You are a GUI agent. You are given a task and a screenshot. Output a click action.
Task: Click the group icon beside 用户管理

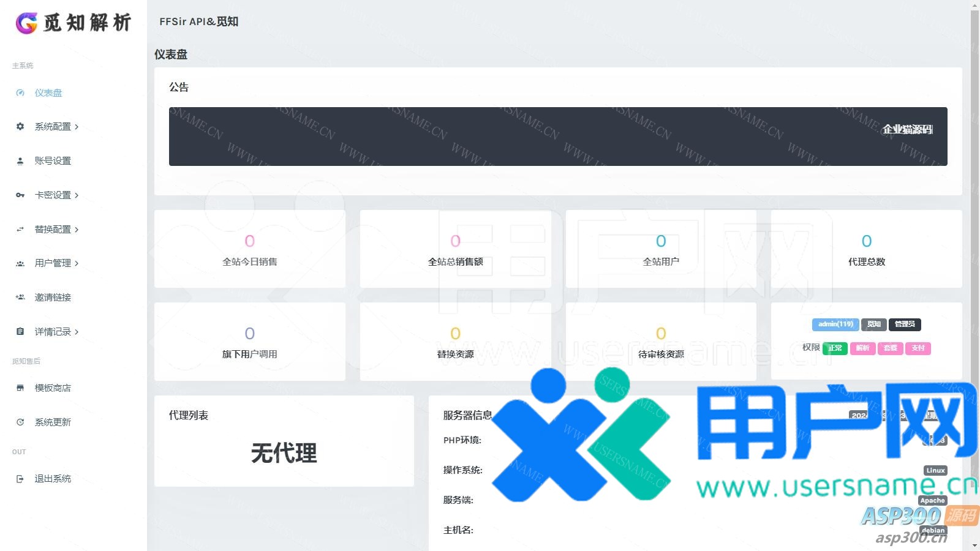tap(20, 263)
